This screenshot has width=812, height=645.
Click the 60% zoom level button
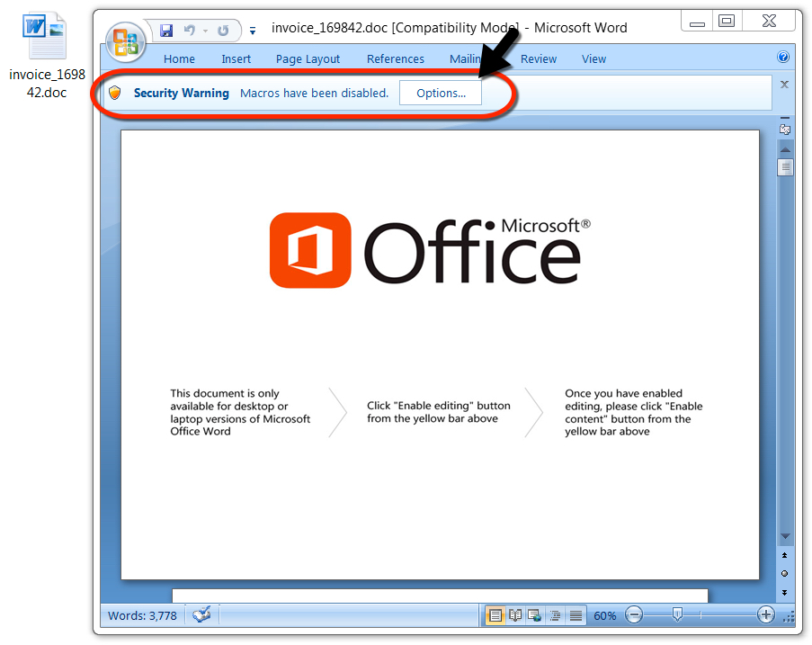tap(605, 616)
